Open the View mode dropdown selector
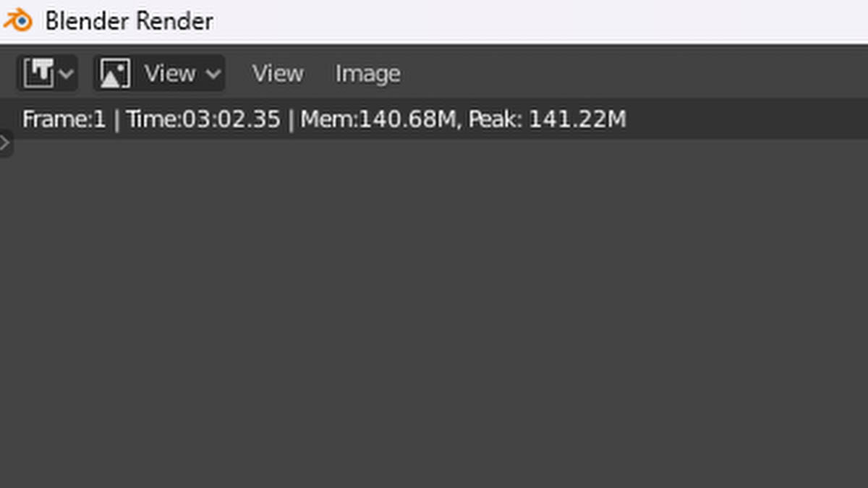Viewport: 868px width, 488px height. (159, 74)
